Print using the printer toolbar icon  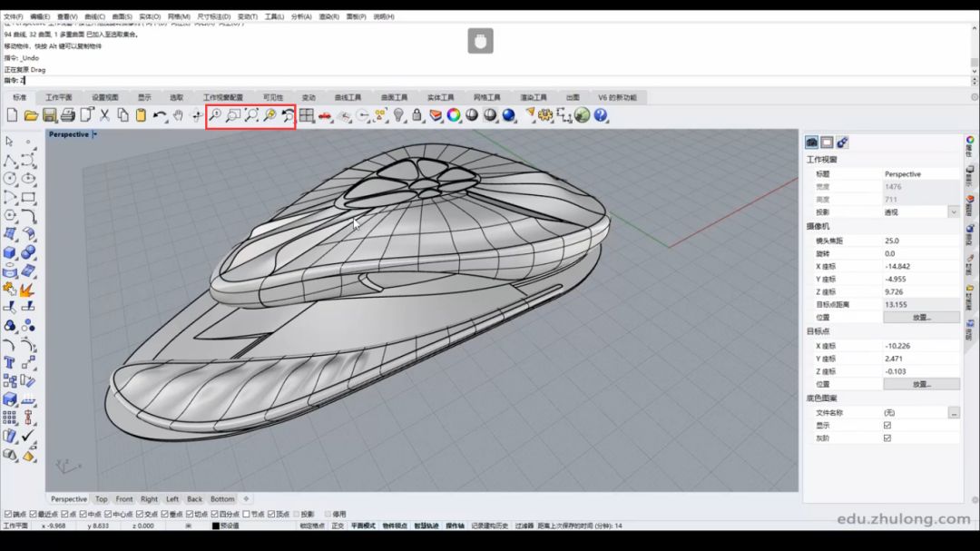click(x=68, y=115)
